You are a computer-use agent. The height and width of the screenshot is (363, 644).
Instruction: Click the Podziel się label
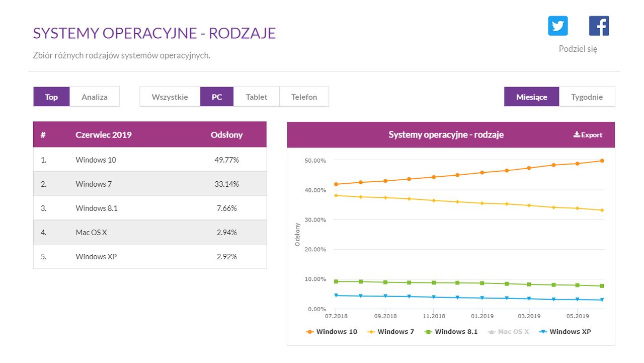pyautogui.click(x=578, y=49)
